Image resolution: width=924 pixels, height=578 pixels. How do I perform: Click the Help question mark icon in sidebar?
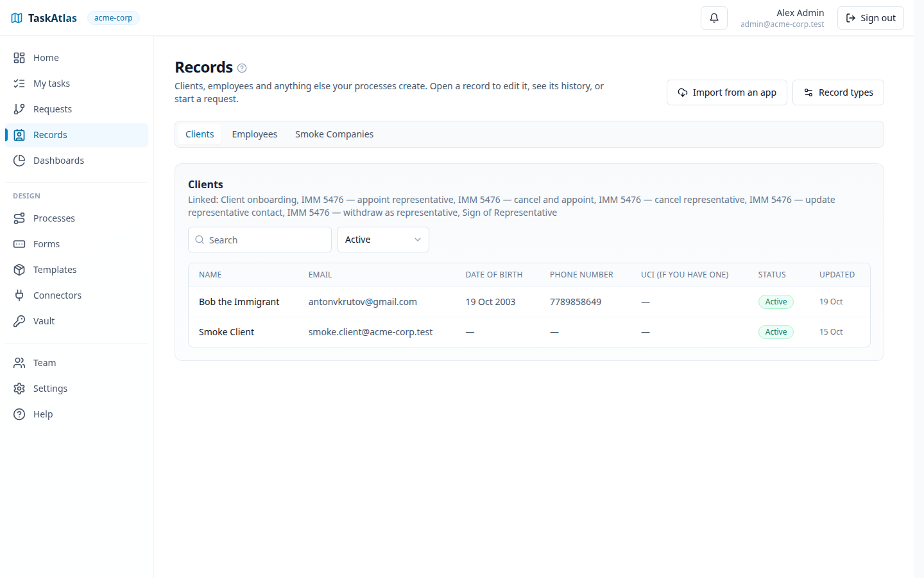19,414
